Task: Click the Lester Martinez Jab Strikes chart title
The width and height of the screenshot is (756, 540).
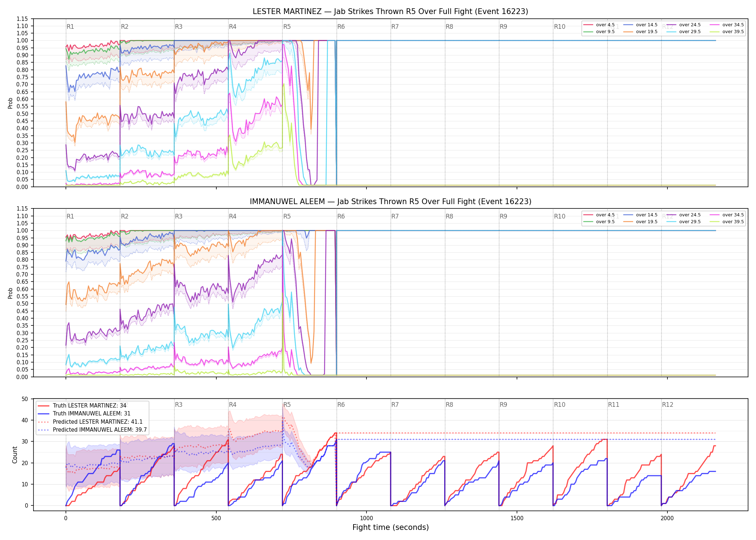Action: (x=390, y=12)
